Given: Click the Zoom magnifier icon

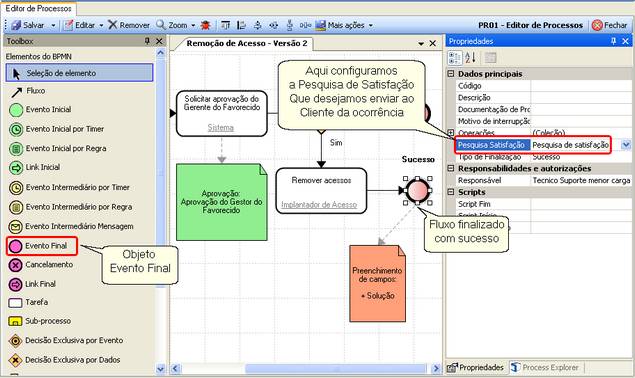Looking at the screenshot, I should click(161, 25).
